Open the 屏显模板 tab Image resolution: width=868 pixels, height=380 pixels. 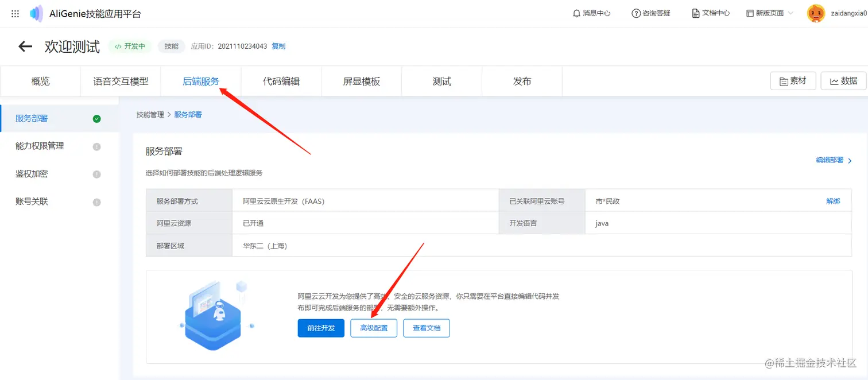pyautogui.click(x=362, y=82)
